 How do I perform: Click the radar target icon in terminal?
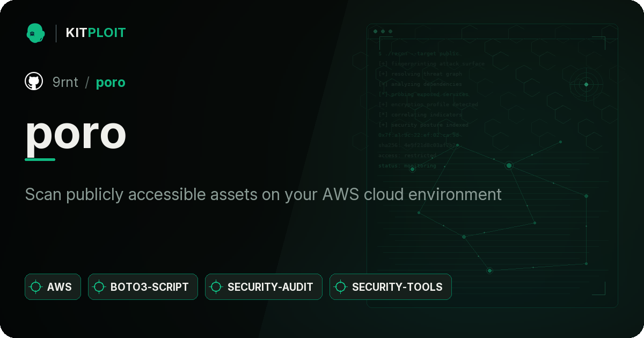click(x=586, y=84)
